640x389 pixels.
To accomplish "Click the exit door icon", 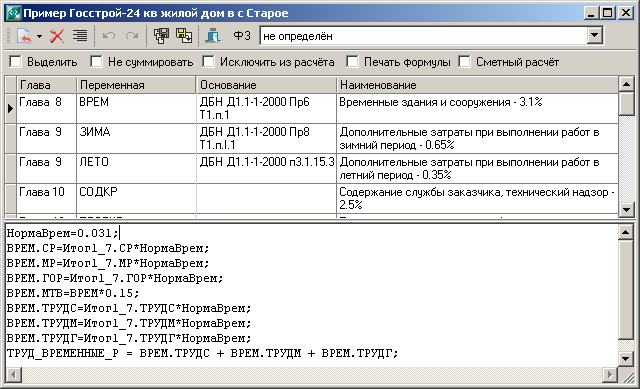I will (x=213, y=36).
